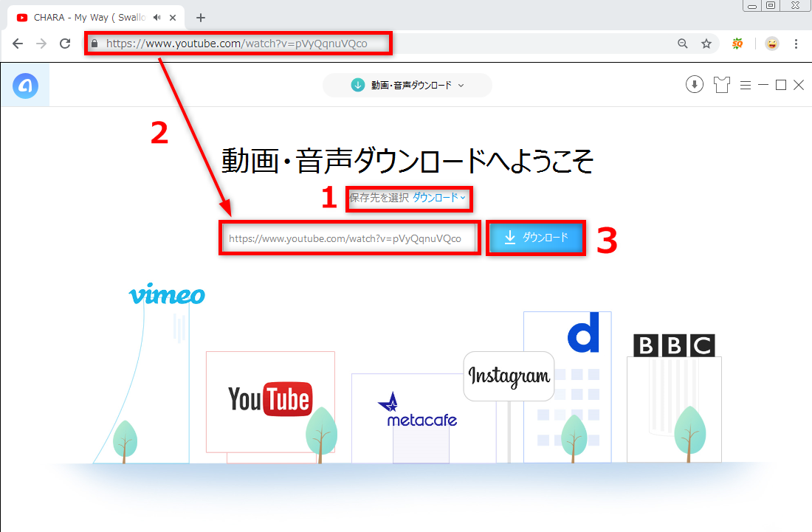812x532 pixels.
Task: Click the green download icon in mode selector
Action: tap(358, 85)
